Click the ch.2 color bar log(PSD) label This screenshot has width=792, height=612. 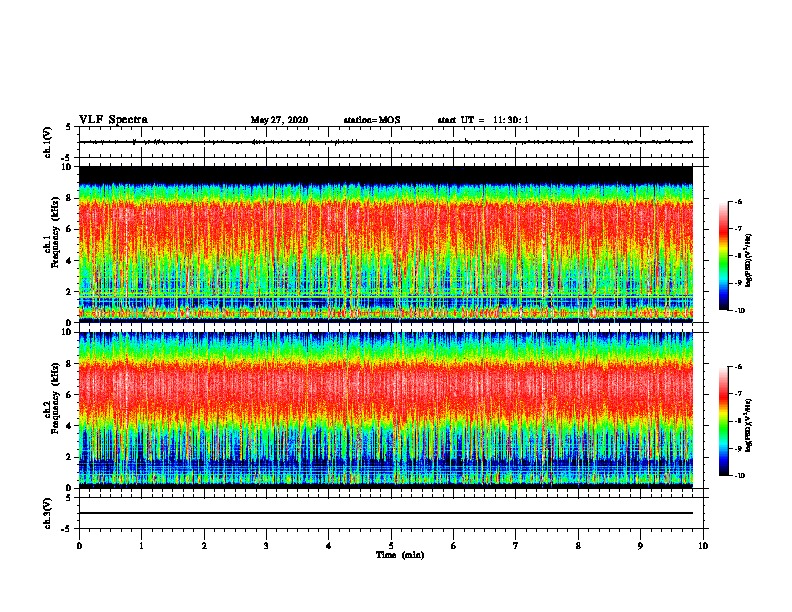(748, 425)
